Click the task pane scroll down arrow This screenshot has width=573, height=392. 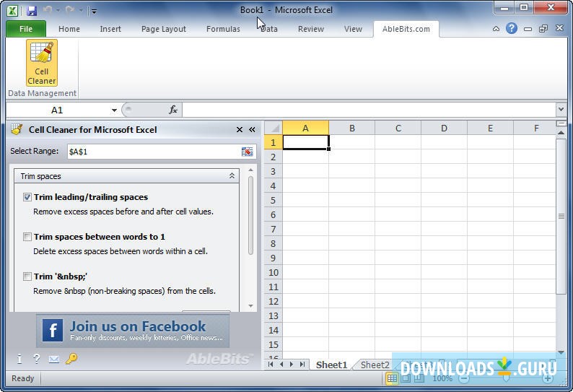click(250, 305)
